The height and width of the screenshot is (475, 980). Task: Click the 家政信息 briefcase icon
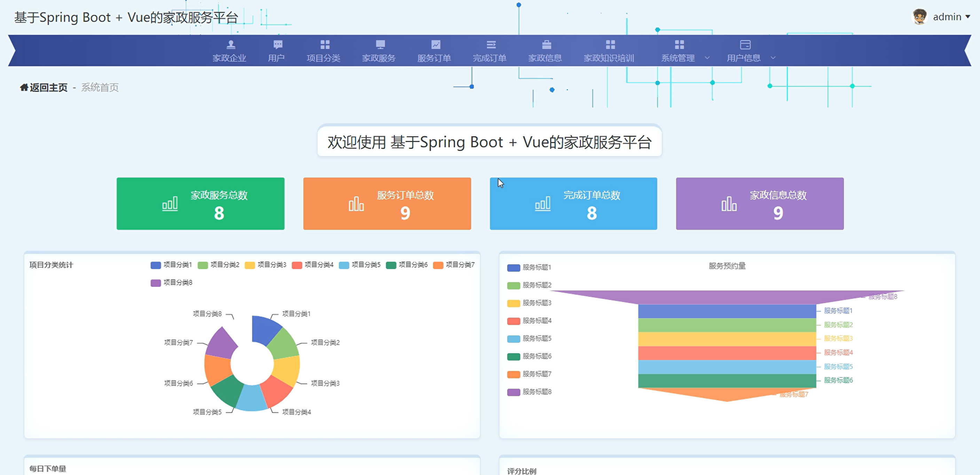click(x=546, y=45)
